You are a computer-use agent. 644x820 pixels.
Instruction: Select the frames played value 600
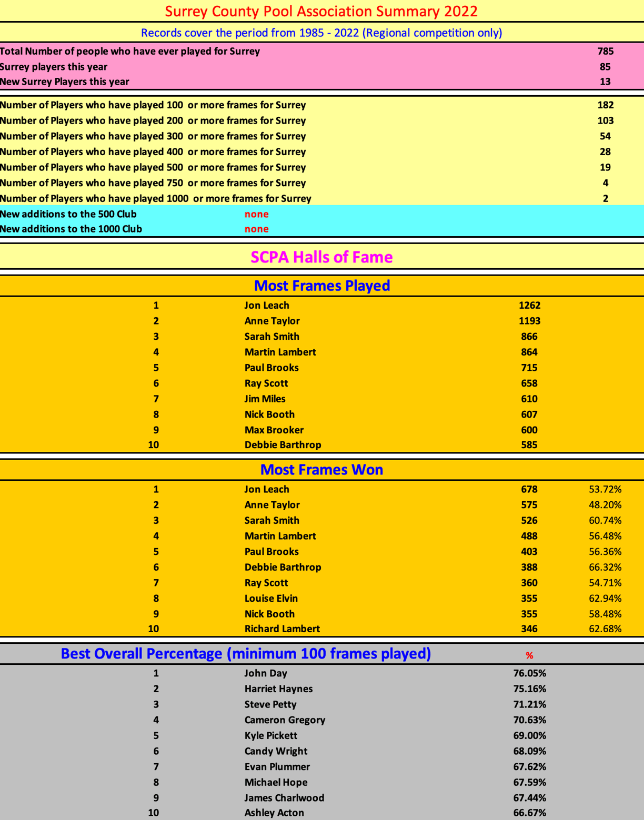tap(529, 430)
